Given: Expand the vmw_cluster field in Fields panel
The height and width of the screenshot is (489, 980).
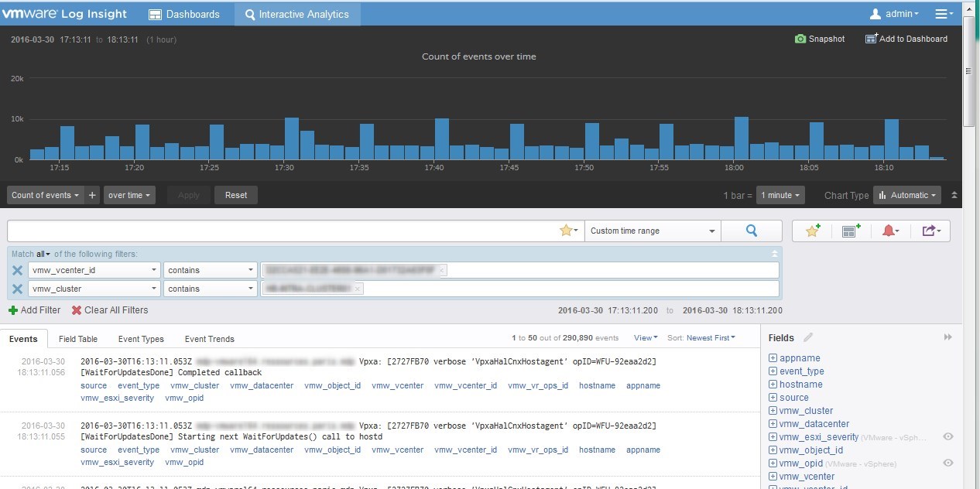Looking at the screenshot, I should [x=773, y=411].
